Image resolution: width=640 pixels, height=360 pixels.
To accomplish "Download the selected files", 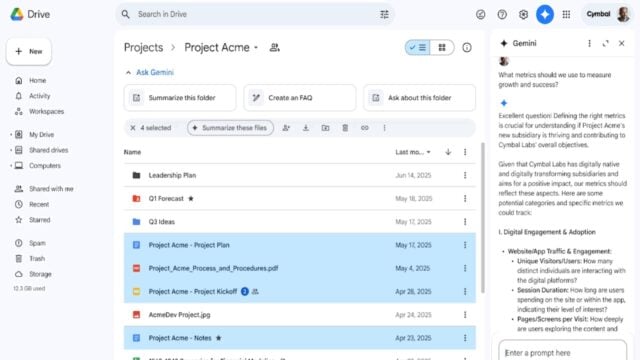I will pos(306,128).
